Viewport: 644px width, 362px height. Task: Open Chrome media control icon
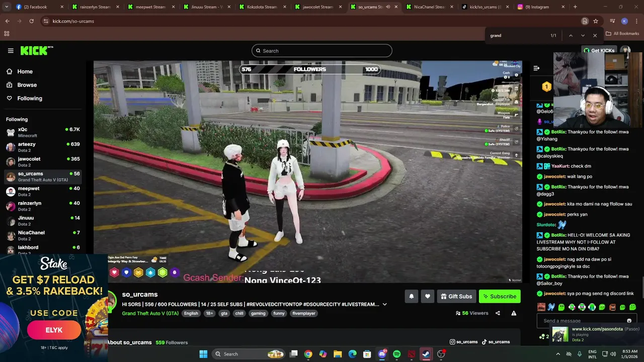[x=612, y=21]
